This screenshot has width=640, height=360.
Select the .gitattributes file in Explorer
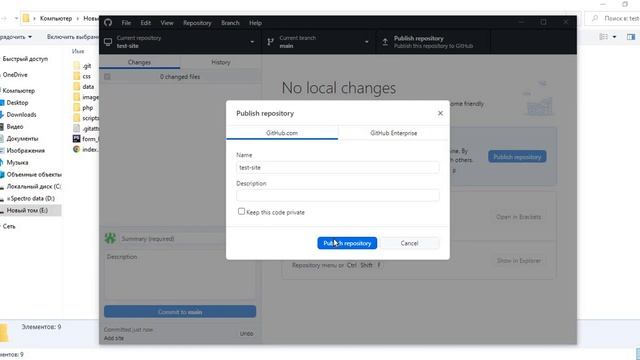[x=86, y=129]
